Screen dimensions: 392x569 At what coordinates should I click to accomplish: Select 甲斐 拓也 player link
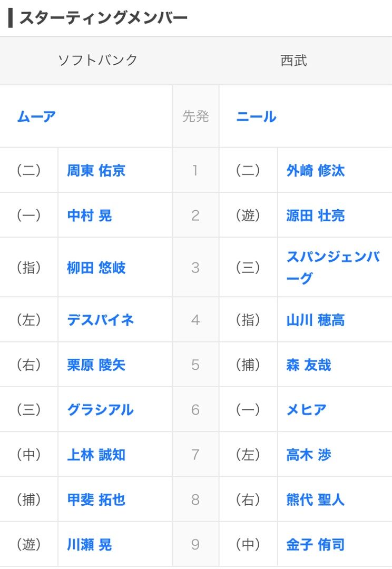click(x=96, y=499)
